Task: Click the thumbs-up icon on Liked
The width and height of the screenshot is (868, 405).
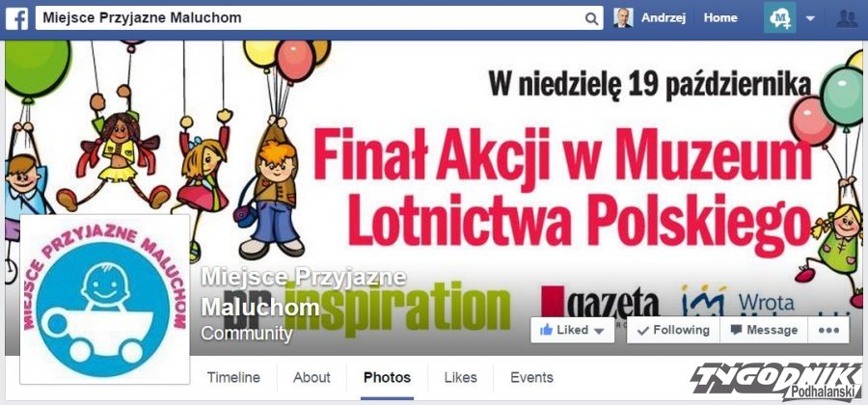Action: click(x=547, y=331)
